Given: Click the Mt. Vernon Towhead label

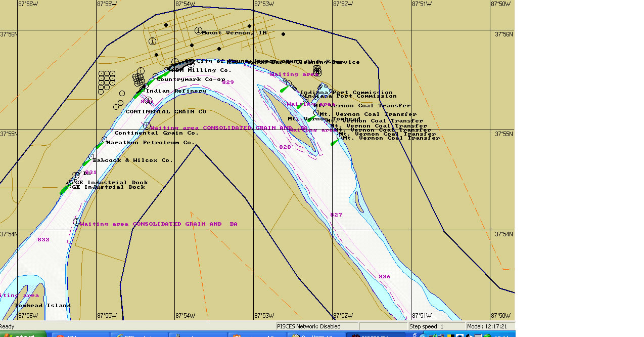Looking at the screenshot, I should 324,119.
